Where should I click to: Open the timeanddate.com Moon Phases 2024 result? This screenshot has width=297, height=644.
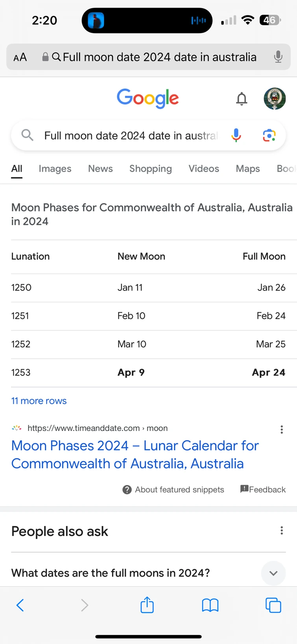pyautogui.click(x=135, y=455)
